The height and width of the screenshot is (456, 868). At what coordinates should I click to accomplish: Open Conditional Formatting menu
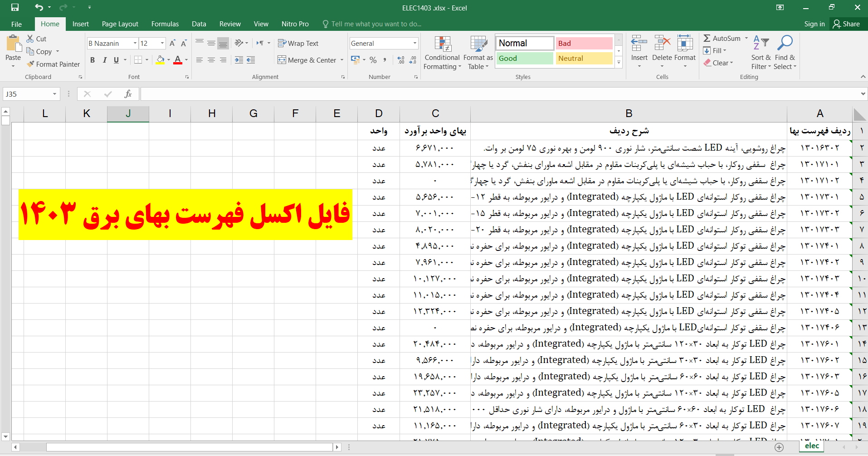pyautogui.click(x=442, y=53)
